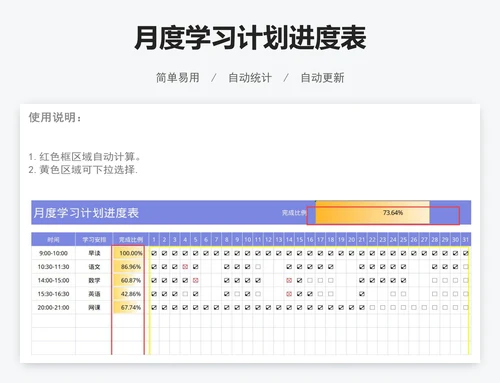This screenshot has height=383, width=500.
Task: Click the 简单易用 subtitle text
Action: point(178,78)
